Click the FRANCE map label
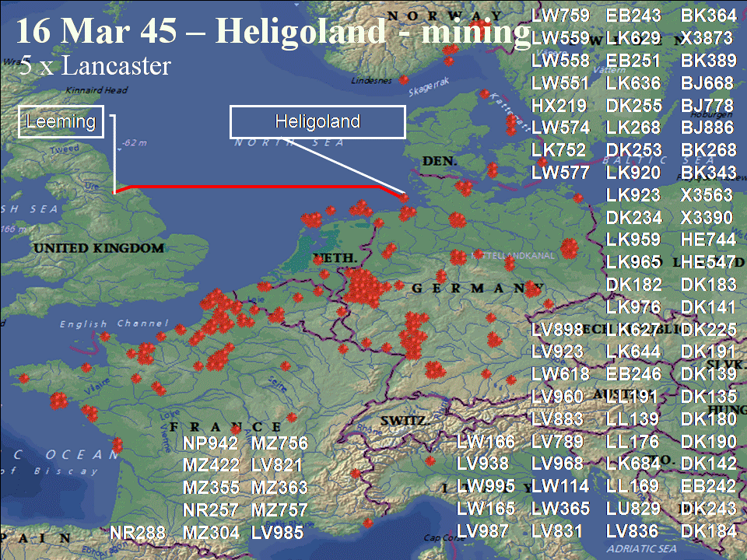The image size is (747, 560). tap(226, 427)
